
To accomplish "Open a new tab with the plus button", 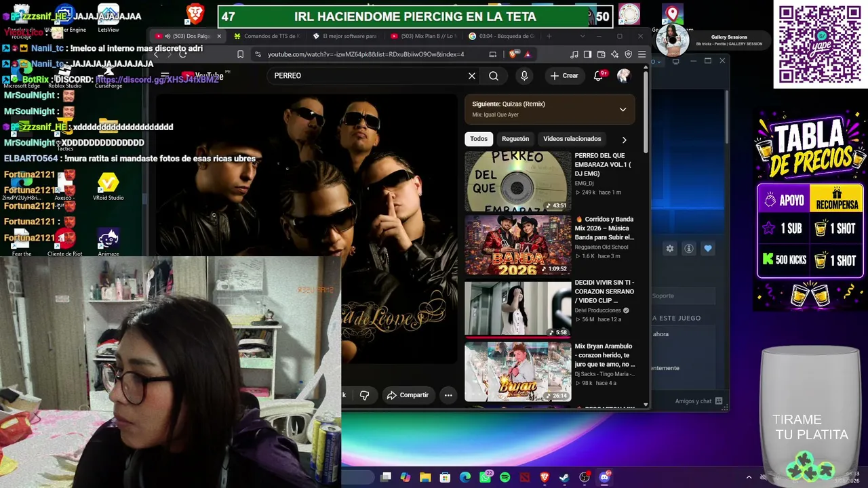I will (549, 36).
